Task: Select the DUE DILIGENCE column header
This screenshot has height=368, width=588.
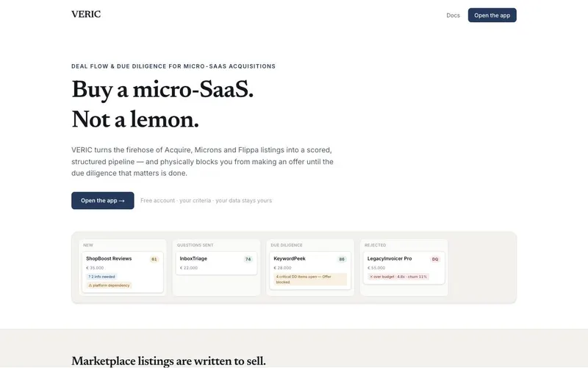Action: [287, 245]
